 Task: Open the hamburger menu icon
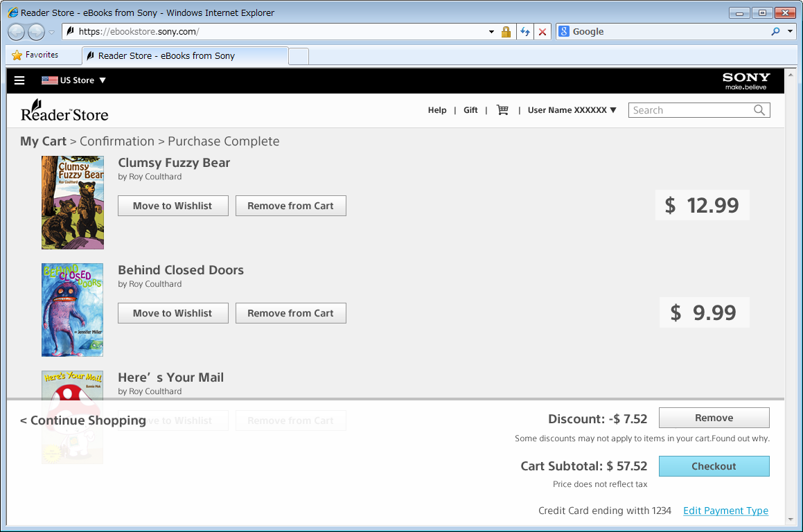[19, 80]
